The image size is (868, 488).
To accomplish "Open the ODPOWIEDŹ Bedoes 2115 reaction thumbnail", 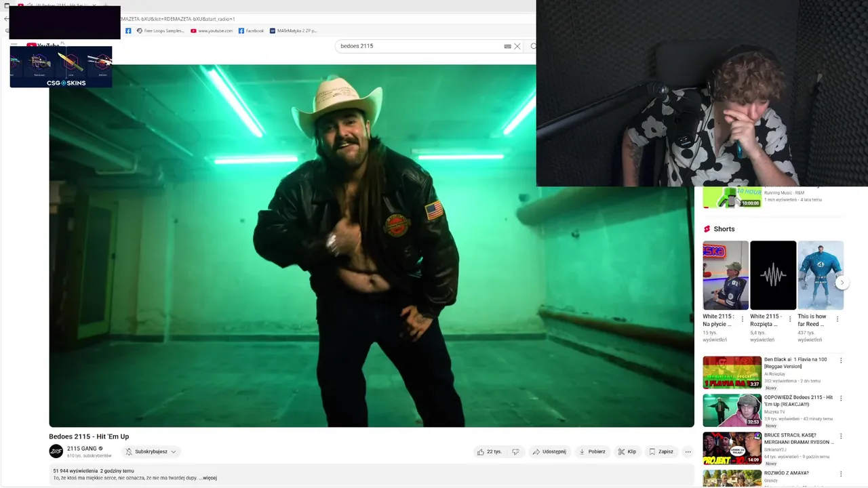I will click(x=732, y=410).
